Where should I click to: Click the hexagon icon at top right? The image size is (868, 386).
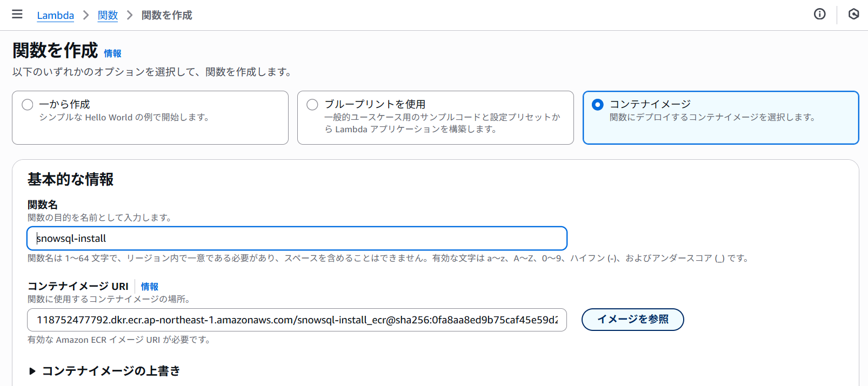click(853, 14)
